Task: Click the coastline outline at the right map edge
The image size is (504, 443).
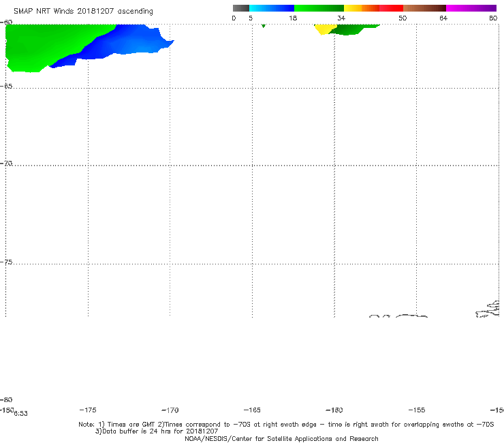Action: pyautogui.click(x=488, y=309)
